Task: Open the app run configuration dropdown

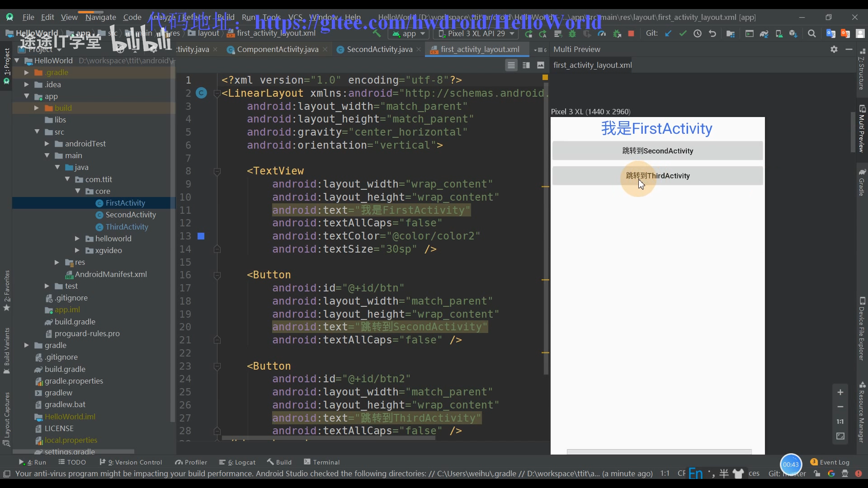Action: [409, 33]
